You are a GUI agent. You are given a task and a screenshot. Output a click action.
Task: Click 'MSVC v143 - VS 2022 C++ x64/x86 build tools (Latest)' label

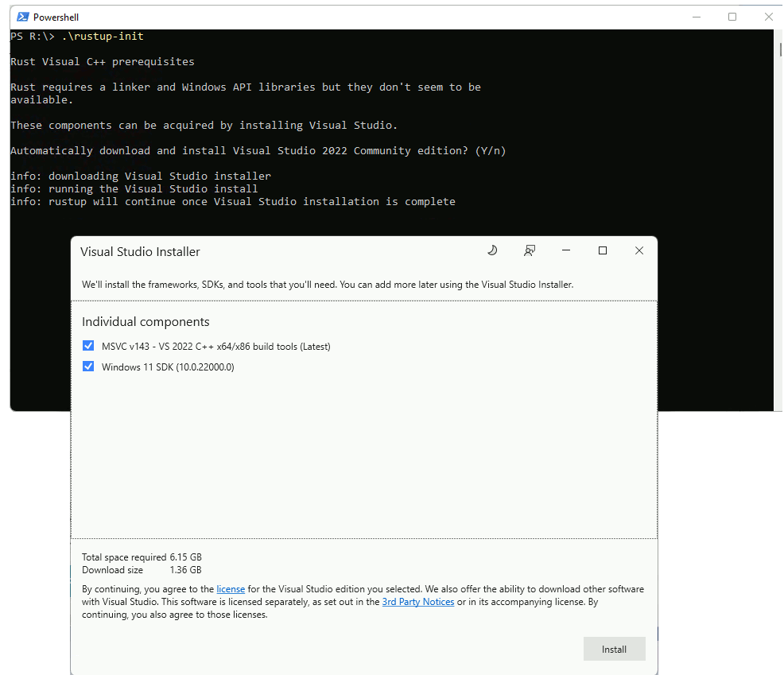pos(216,346)
